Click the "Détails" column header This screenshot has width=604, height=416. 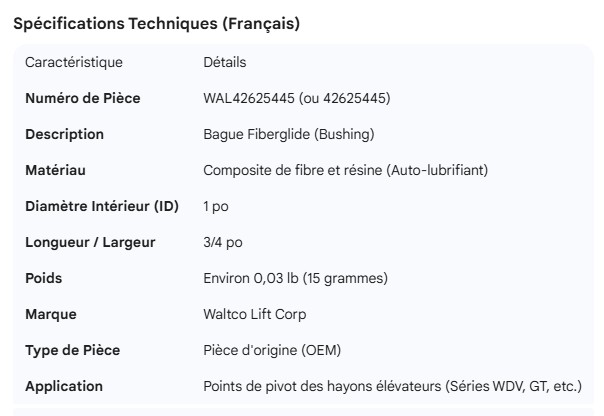224,62
